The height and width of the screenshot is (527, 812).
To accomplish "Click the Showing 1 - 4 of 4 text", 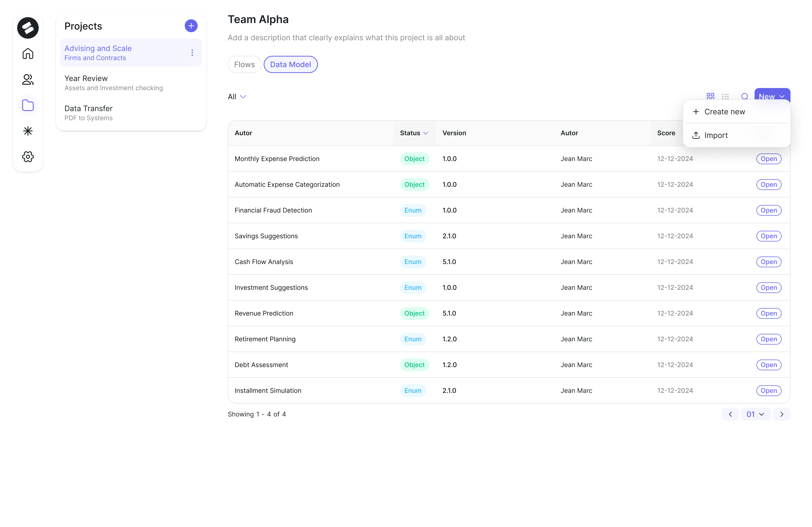I will click(256, 414).
